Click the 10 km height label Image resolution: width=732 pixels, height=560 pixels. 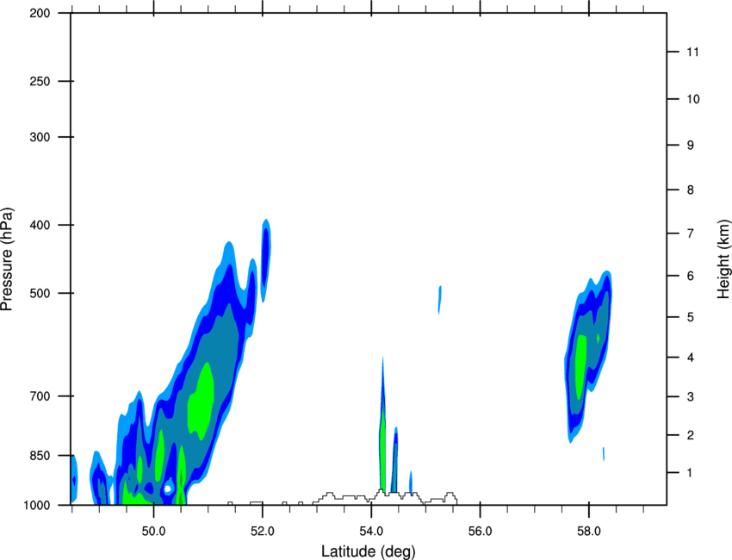point(693,99)
